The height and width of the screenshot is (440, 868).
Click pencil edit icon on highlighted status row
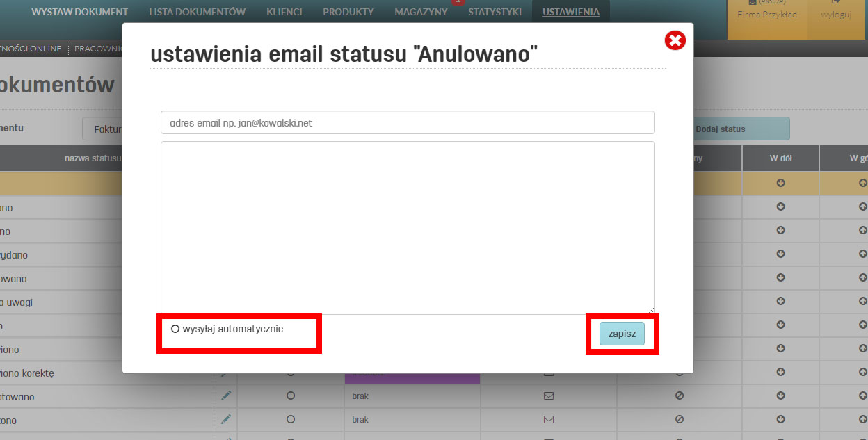pyautogui.click(x=225, y=183)
